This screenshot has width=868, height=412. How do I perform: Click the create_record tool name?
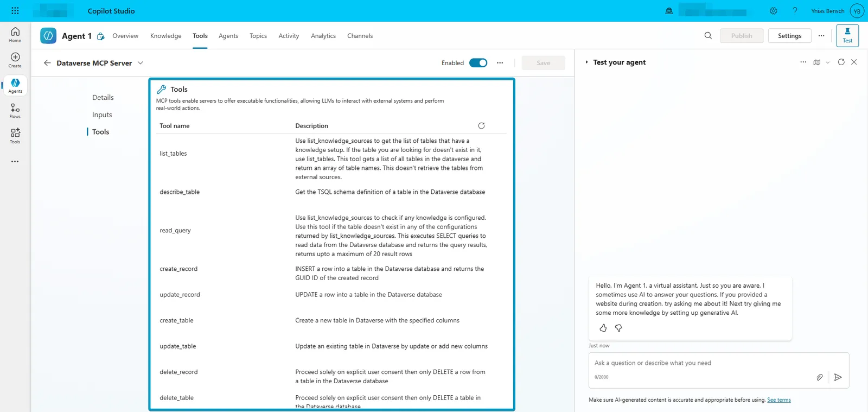click(x=178, y=269)
